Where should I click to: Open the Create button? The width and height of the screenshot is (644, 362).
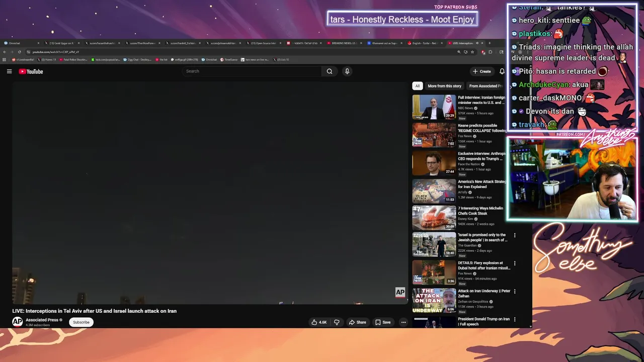coord(481,71)
